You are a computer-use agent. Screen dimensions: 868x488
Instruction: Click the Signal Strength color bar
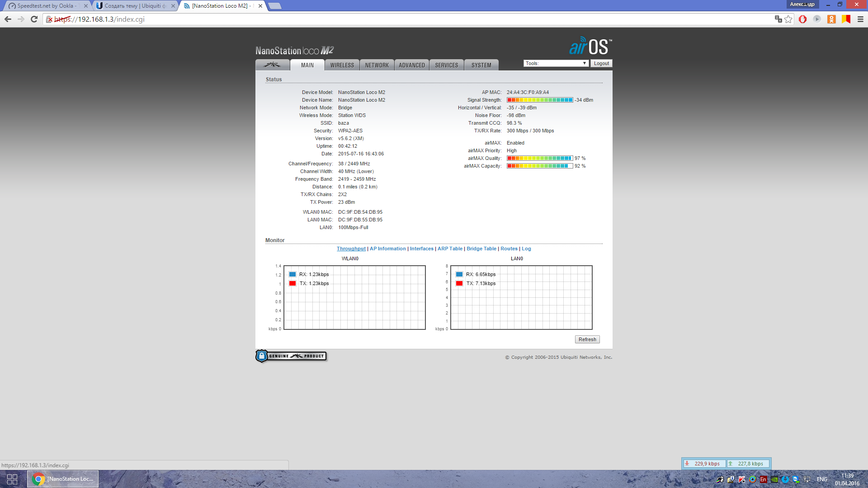[x=540, y=100]
